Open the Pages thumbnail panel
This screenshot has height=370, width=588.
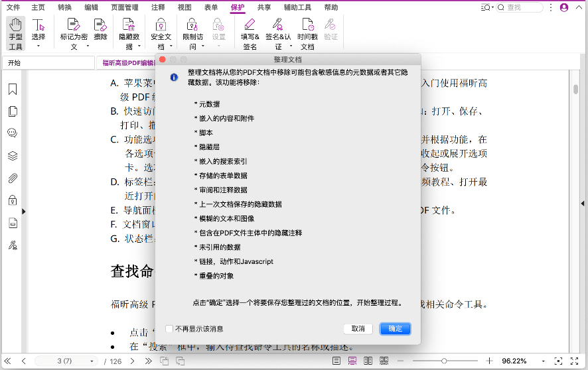pyautogui.click(x=13, y=111)
